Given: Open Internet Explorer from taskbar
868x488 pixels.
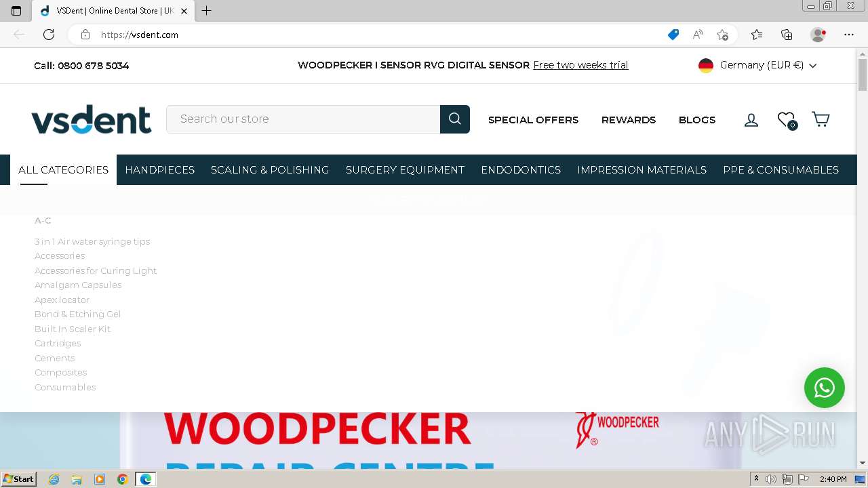Looking at the screenshot, I should point(54,479).
